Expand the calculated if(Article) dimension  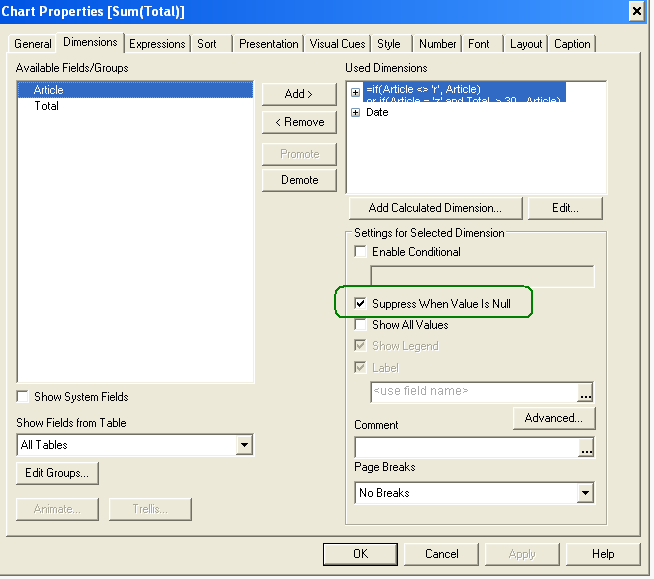355,92
